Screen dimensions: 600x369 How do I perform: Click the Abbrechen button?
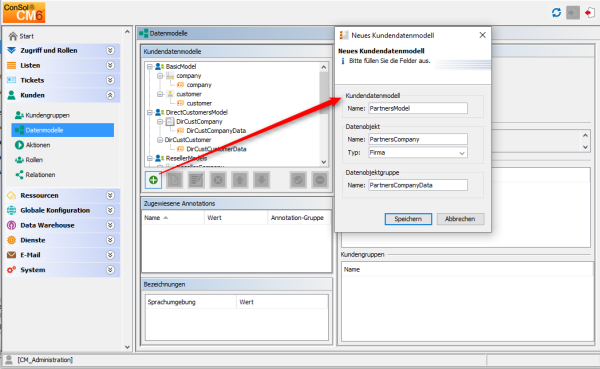pos(460,219)
